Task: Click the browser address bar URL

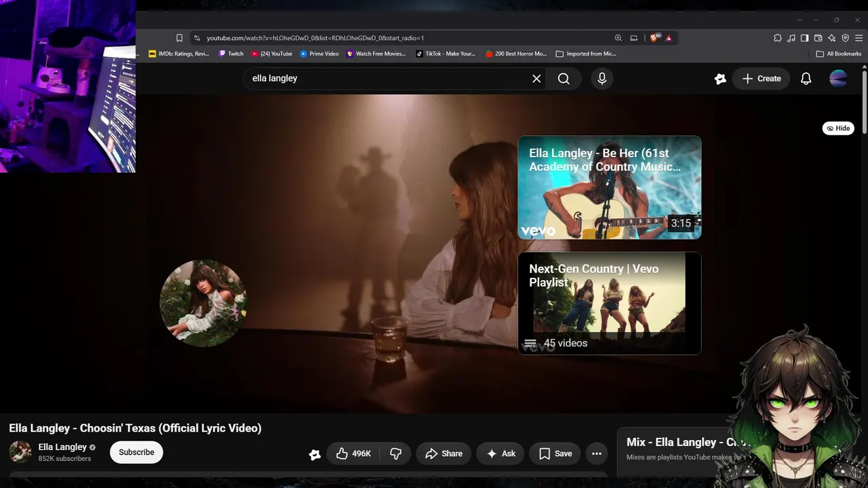Action: (x=315, y=38)
